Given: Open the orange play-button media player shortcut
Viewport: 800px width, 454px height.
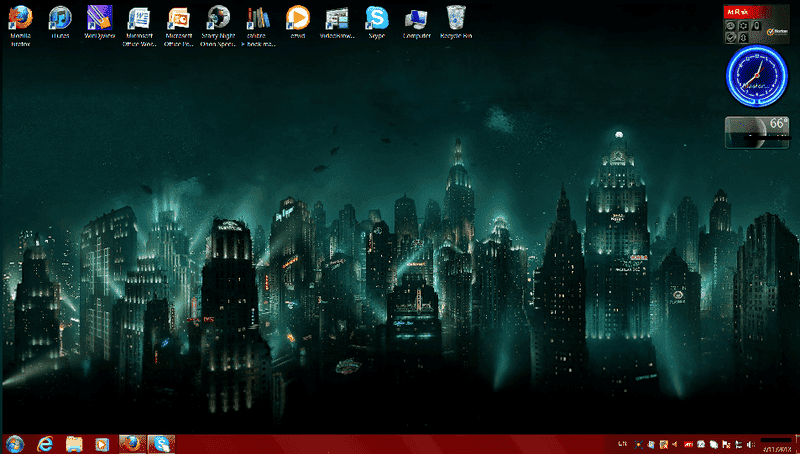Looking at the screenshot, I should (x=297, y=23).
